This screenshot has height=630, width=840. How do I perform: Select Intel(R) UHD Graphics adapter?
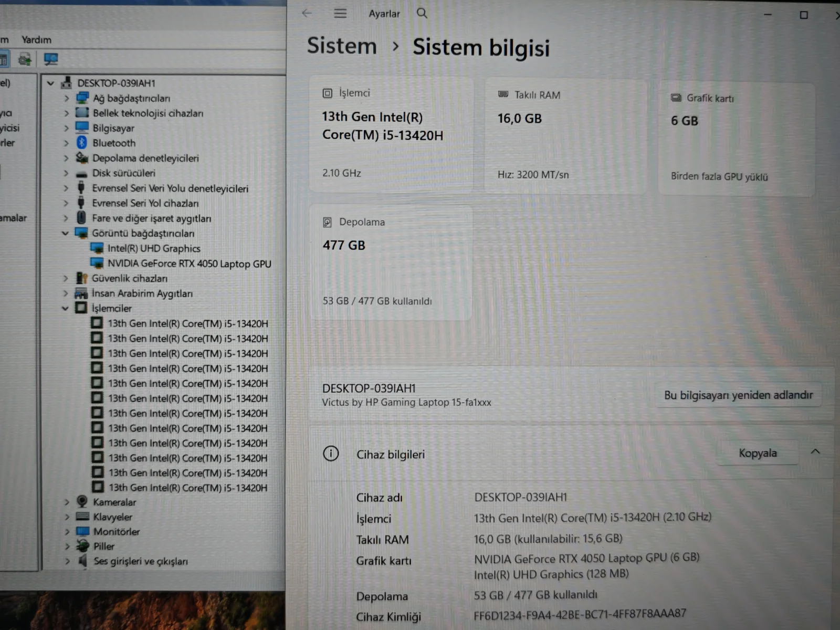pyautogui.click(x=154, y=248)
